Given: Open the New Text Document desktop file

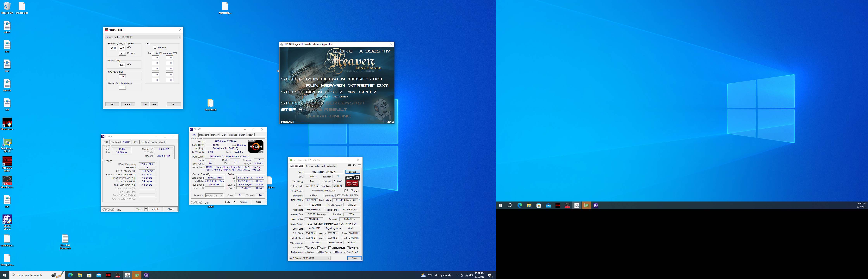Looking at the screenshot, I should click(65, 242).
